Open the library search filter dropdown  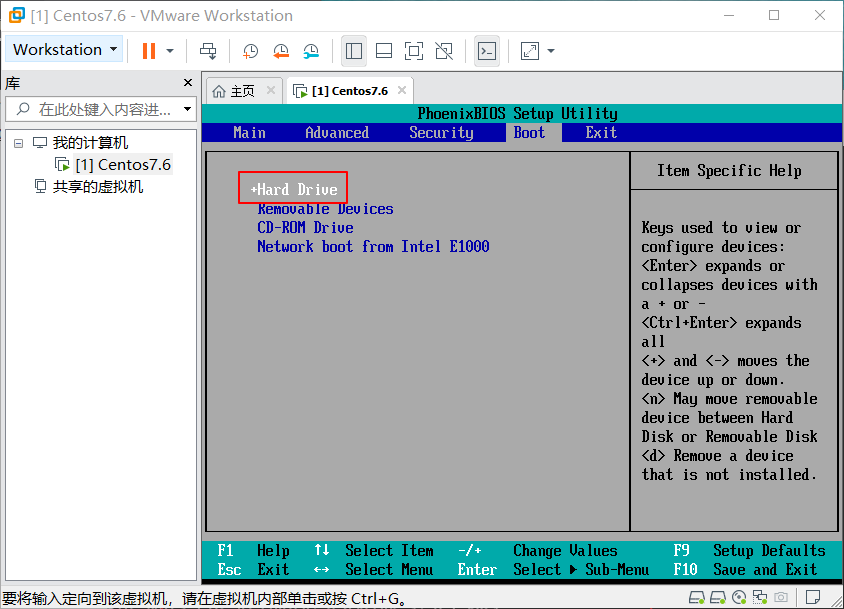187,109
